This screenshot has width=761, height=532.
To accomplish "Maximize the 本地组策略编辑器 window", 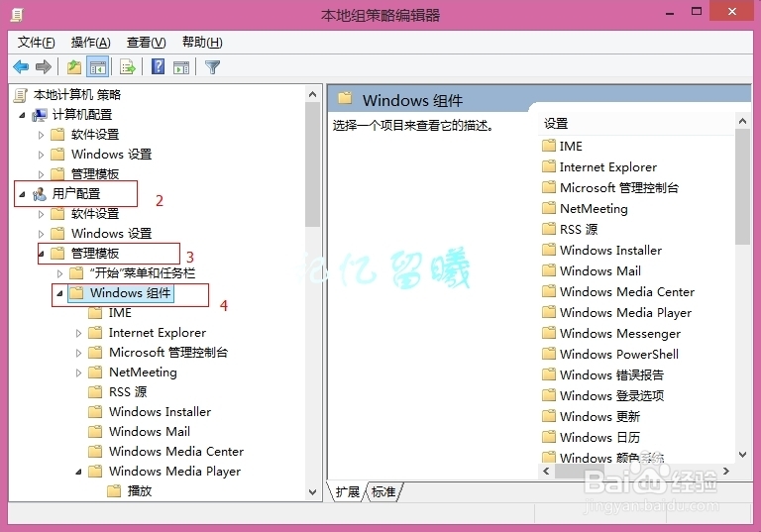I will click(x=697, y=12).
